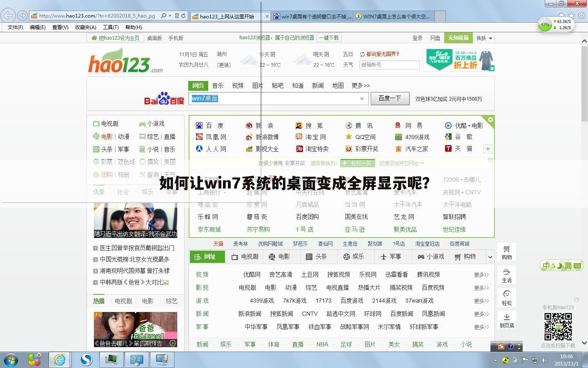
Task: Click the Sohu icon beside 搜狐
Action: (x=299, y=126)
